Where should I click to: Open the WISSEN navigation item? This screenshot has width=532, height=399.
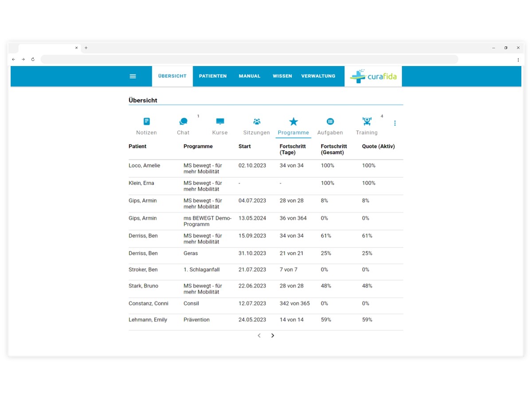[282, 76]
